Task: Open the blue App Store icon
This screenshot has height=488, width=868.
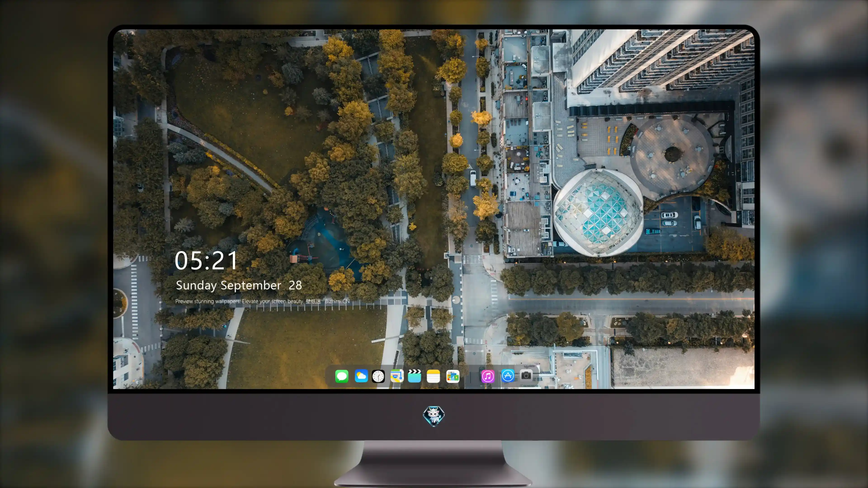Action: (507, 375)
